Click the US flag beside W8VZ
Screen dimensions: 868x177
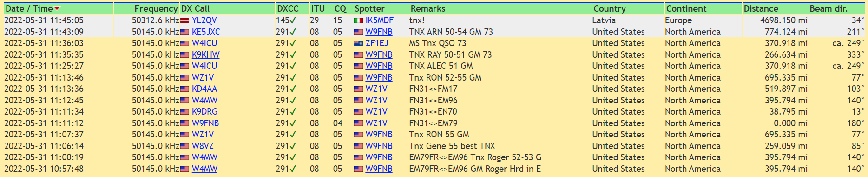184,146
